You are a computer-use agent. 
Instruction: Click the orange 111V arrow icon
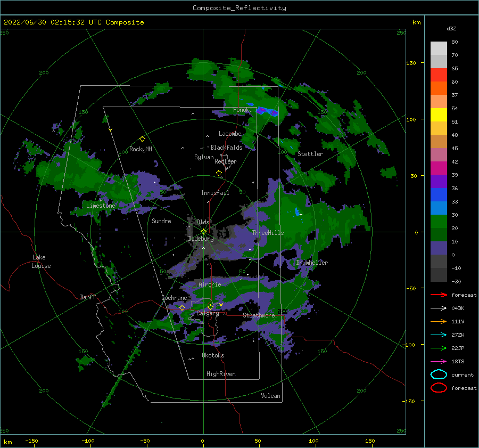coord(439,321)
